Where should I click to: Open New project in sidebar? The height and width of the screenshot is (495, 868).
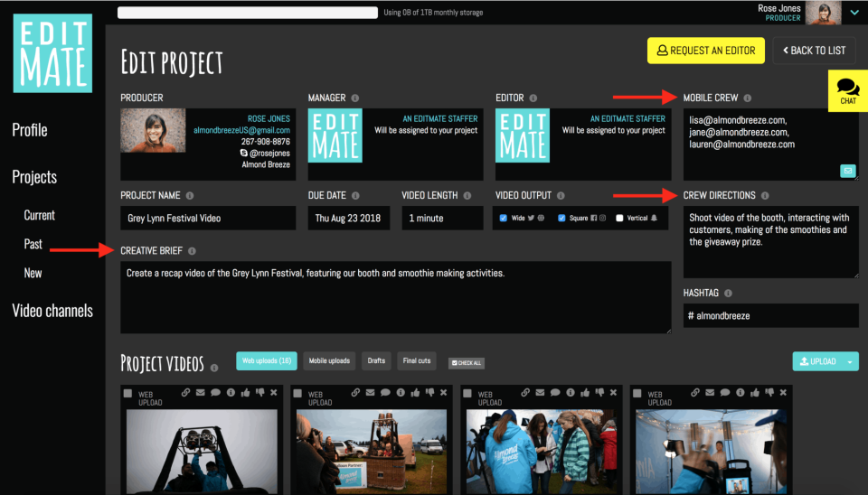pyautogui.click(x=33, y=273)
